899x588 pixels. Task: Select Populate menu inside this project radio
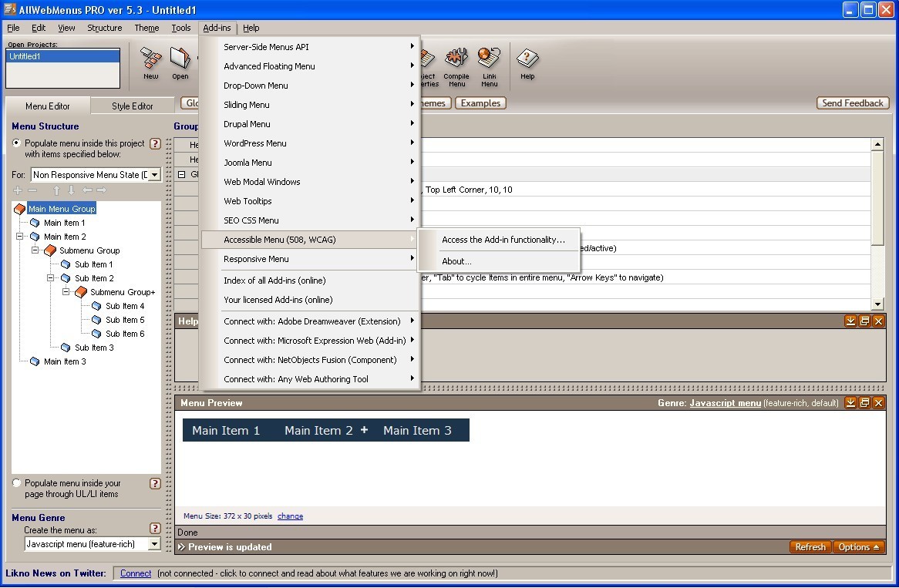point(17,143)
